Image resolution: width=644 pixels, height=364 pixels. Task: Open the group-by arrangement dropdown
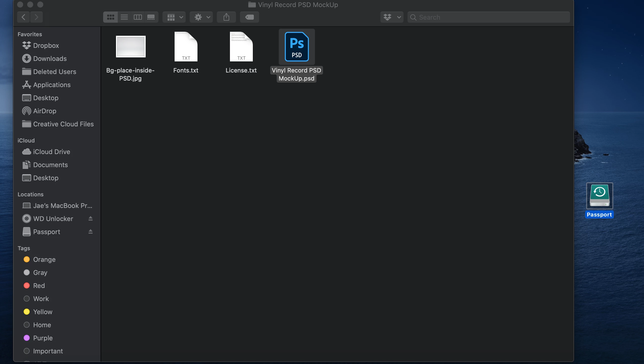[174, 17]
